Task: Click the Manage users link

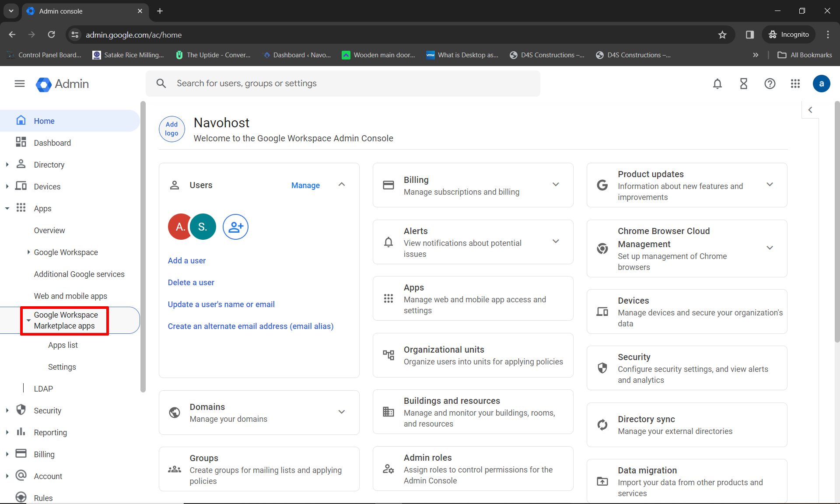Action: (305, 185)
